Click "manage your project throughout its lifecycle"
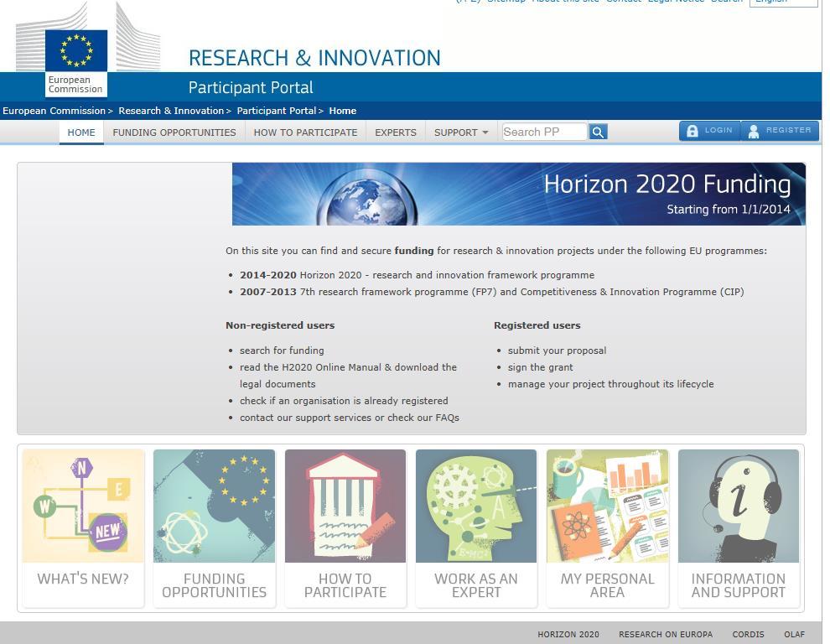 (611, 384)
